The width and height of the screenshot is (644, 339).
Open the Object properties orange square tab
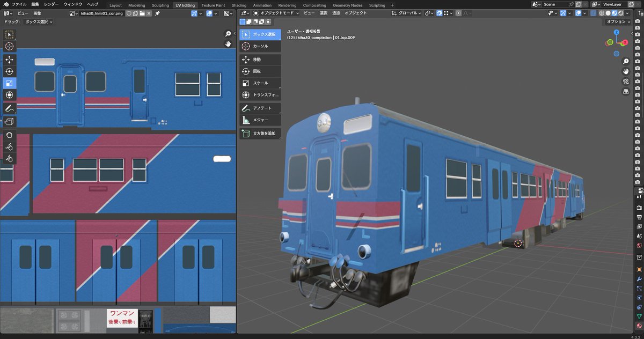(639, 270)
